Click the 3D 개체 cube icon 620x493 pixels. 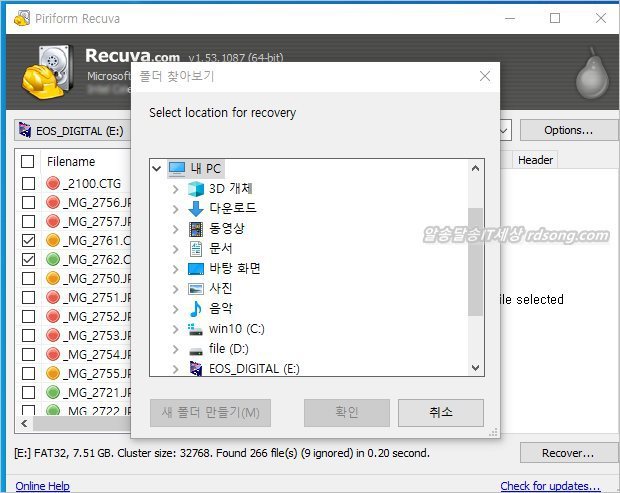click(196, 189)
